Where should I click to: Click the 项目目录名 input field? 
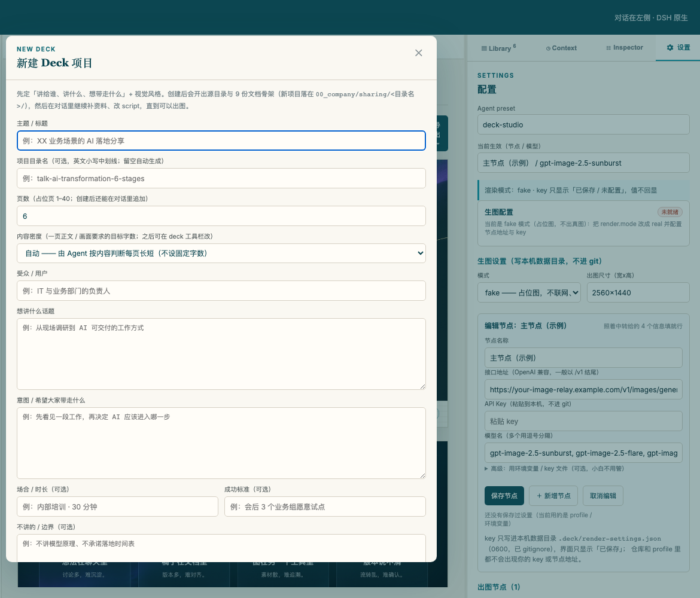tap(221, 179)
